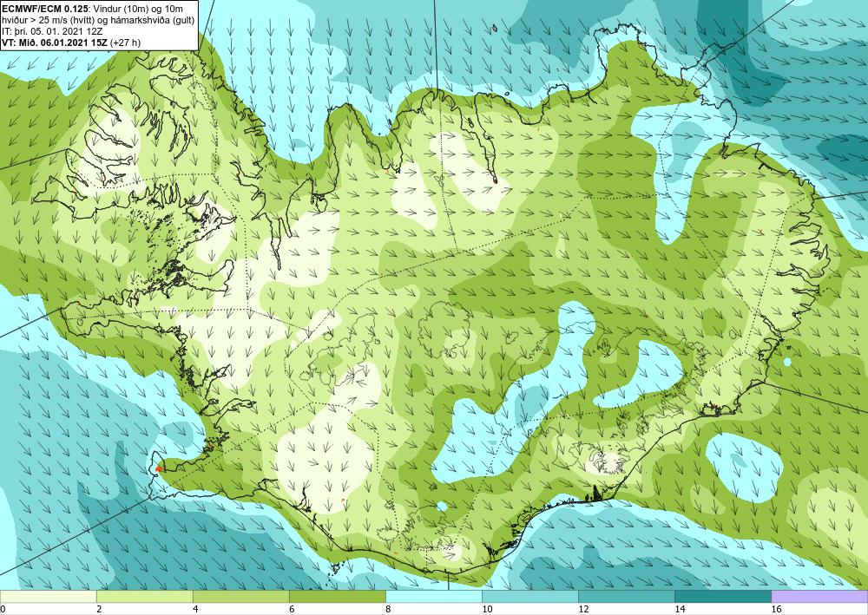The height and width of the screenshot is (615, 868).
Task: Click the legend label '12'
Action: click(583, 610)
